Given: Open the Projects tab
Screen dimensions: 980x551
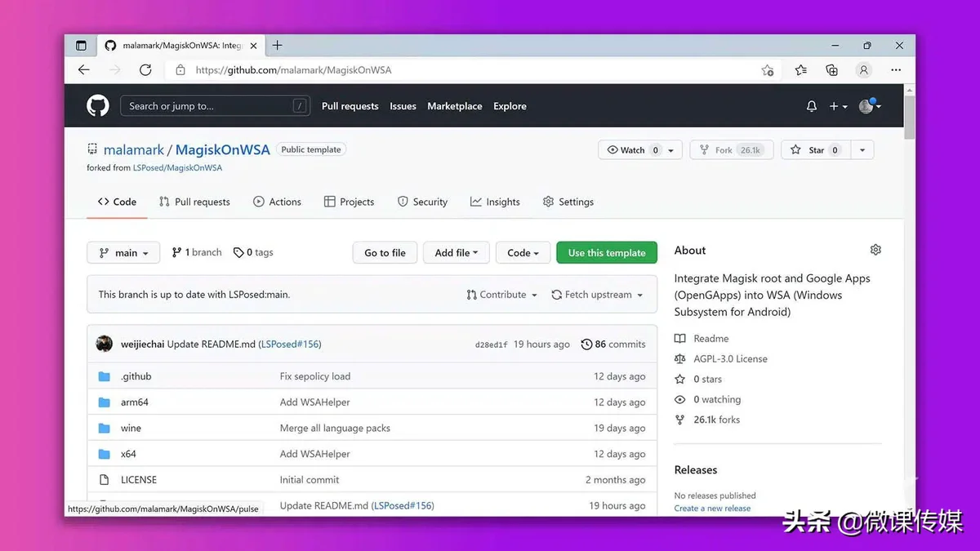Looking at the screenshot, I should coord(349,202).
